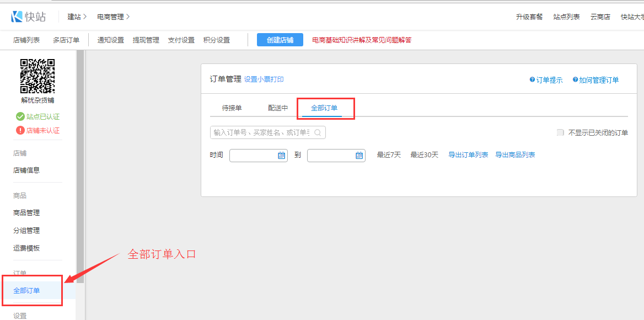
Task: Open 商品管理 in the sidebar
Action: [26, 213]
